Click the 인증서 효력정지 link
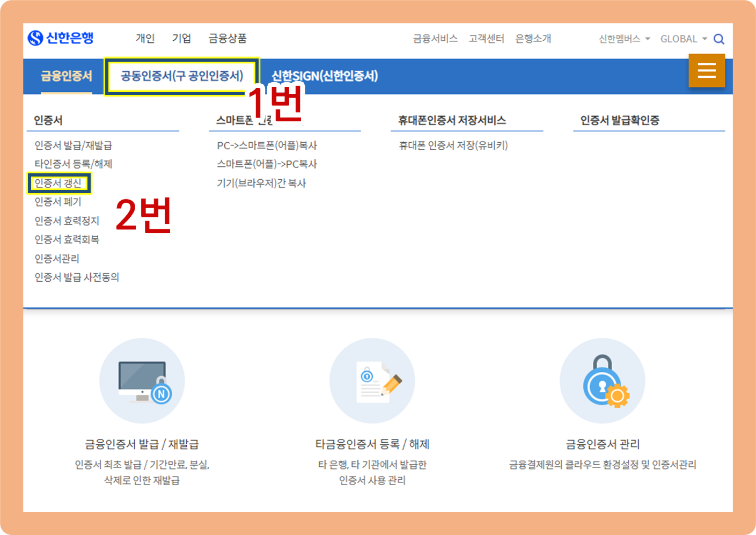756x535 pixels. tap(67, 221)
